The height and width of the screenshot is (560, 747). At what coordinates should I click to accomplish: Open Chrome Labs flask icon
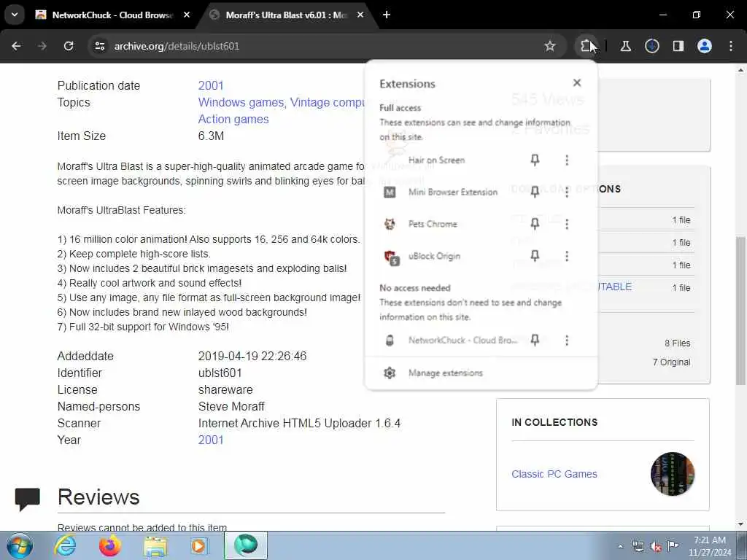click(x=626, y=46)
